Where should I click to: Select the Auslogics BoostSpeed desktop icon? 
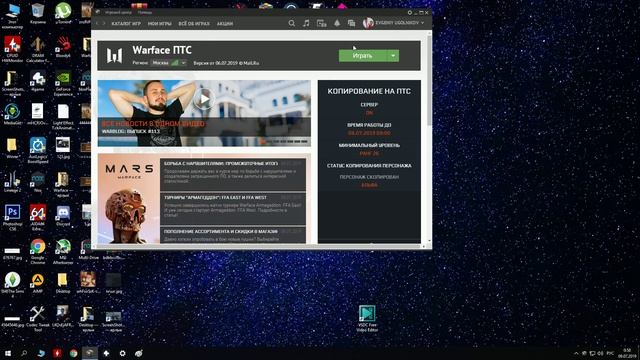(38, 150)
